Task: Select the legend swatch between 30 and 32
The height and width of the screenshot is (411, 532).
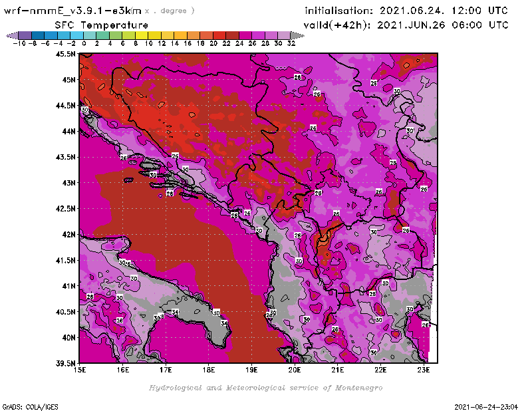Action: pos(285,35)
